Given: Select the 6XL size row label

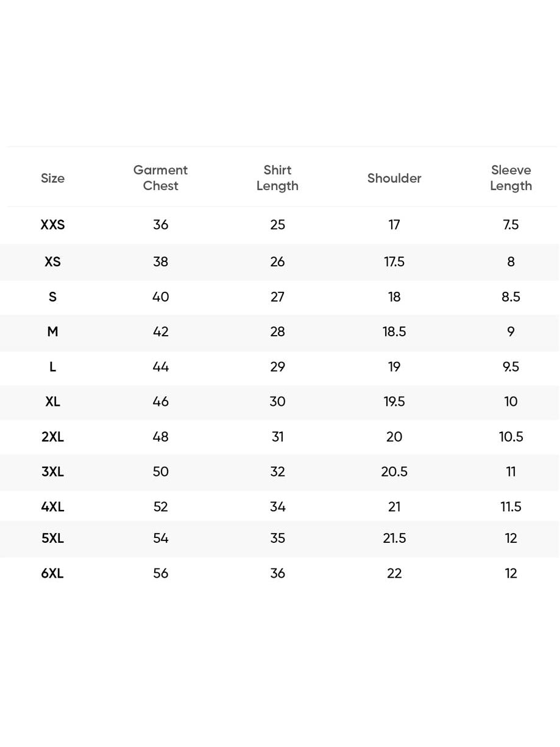Looking at the screenshot, I should [52, 573].
